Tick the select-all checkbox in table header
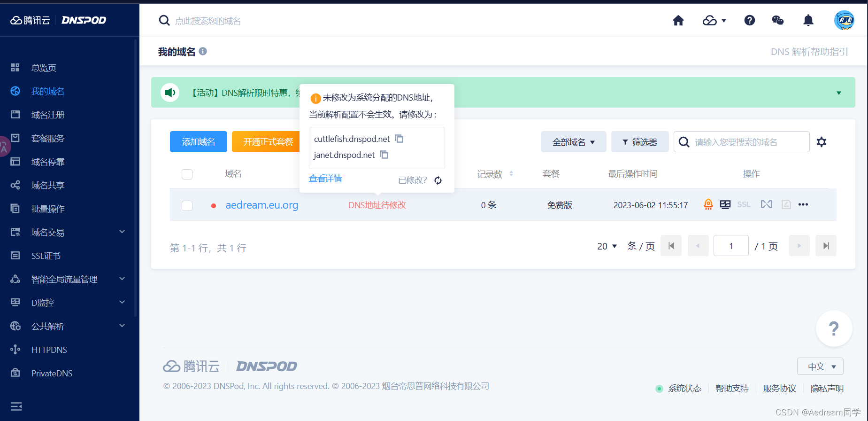This screenshot has width=868, height=421. pyautogui.click(x=187, y=174)
